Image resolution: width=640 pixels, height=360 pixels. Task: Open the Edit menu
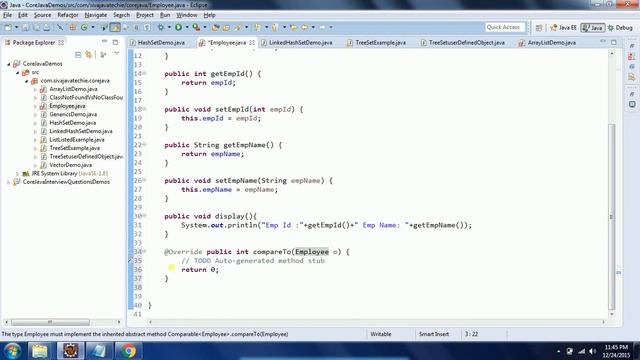click(23, 15)
